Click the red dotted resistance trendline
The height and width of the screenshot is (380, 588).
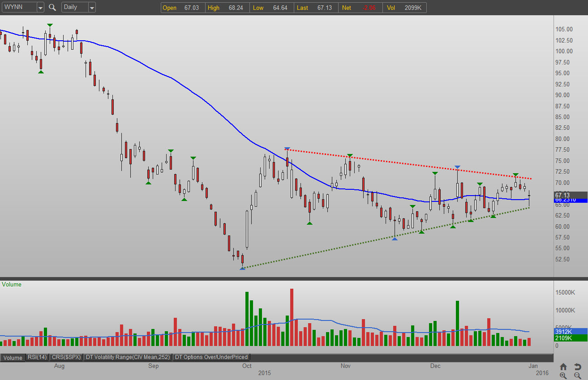(403, 163)
